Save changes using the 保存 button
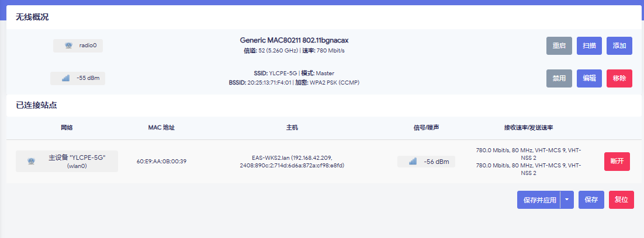644x238 pixels. click(591, 199)
